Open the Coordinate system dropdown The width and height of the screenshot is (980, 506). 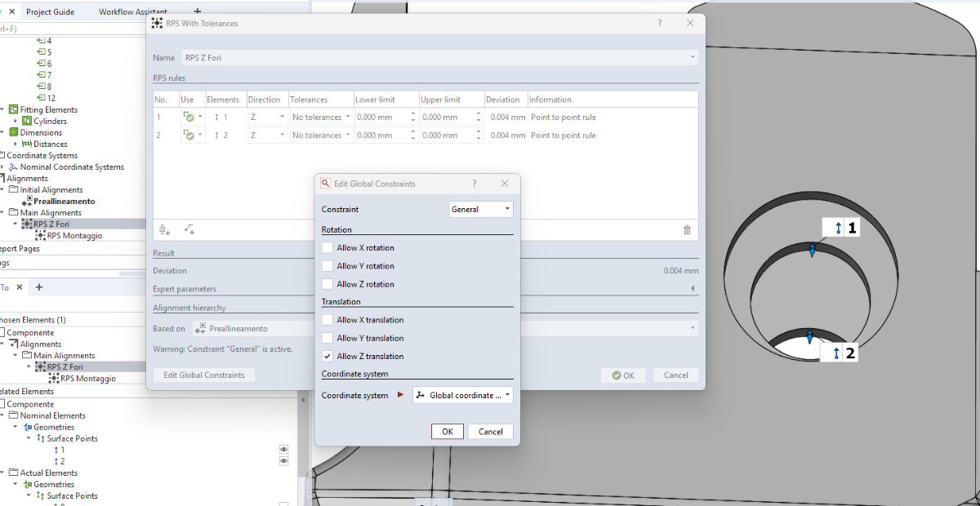[x=463, y=395]
